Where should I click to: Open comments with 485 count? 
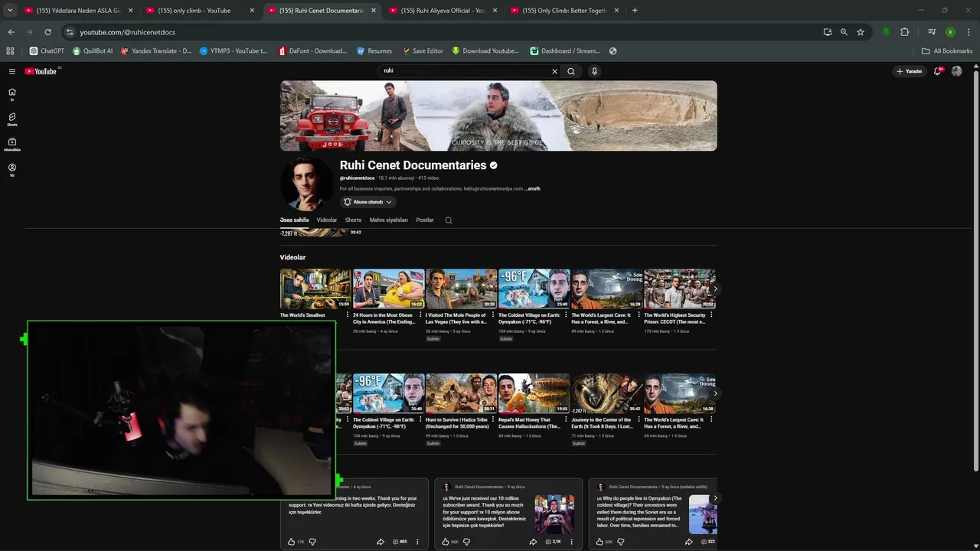coord(399,542)
